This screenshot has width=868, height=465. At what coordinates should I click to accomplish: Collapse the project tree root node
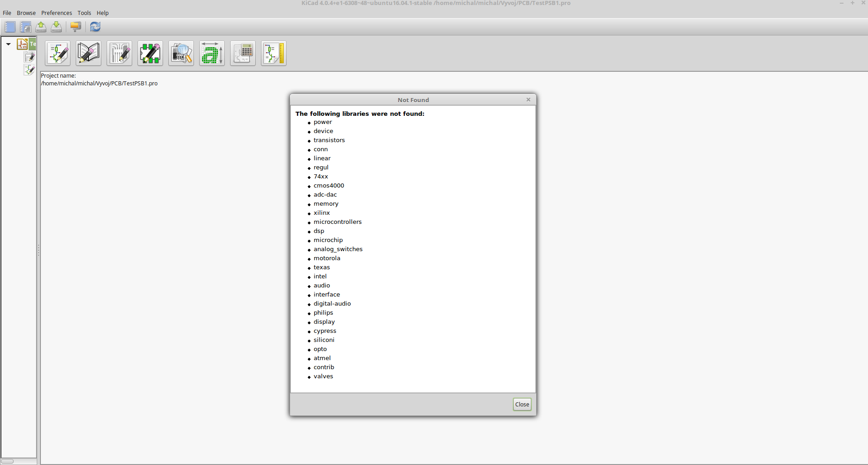coord(8,44)
